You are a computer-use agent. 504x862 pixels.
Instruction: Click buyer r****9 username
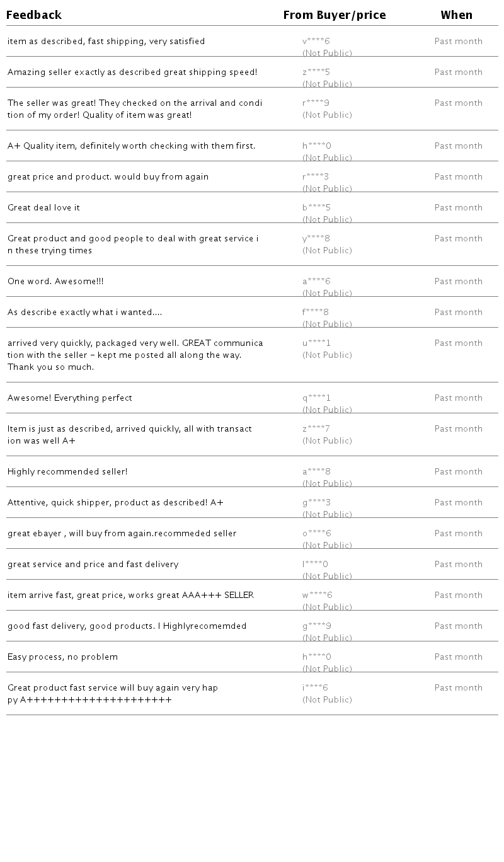click(x=316, y=103)
